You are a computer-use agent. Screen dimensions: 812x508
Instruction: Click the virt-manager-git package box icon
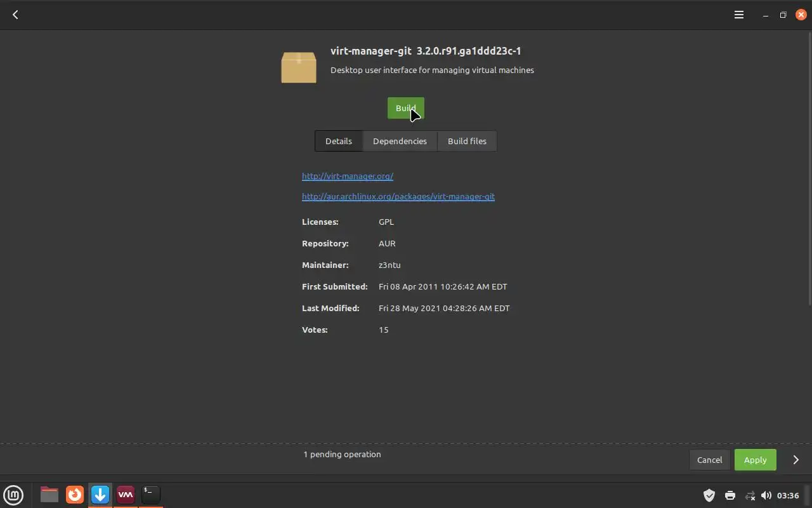(x=299, y=67)
